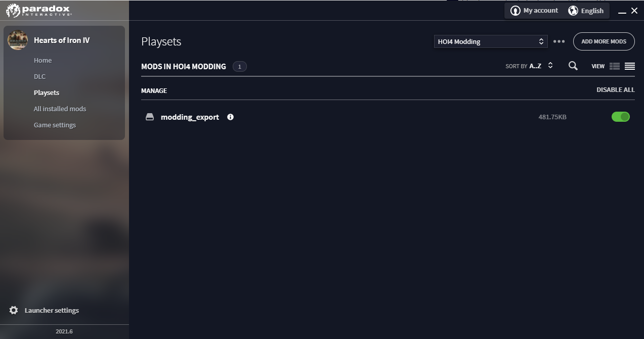
Task: Open the three-dots playset options menu
Action: tap(559, 41)
